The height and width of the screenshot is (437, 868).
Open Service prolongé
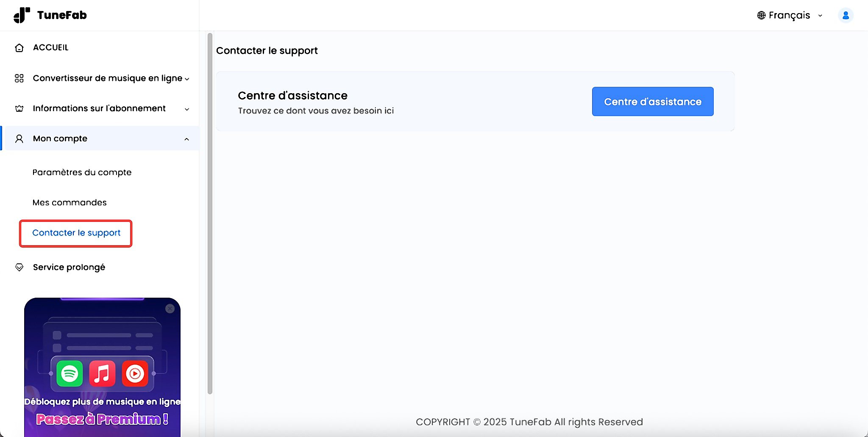pos(69,267)
